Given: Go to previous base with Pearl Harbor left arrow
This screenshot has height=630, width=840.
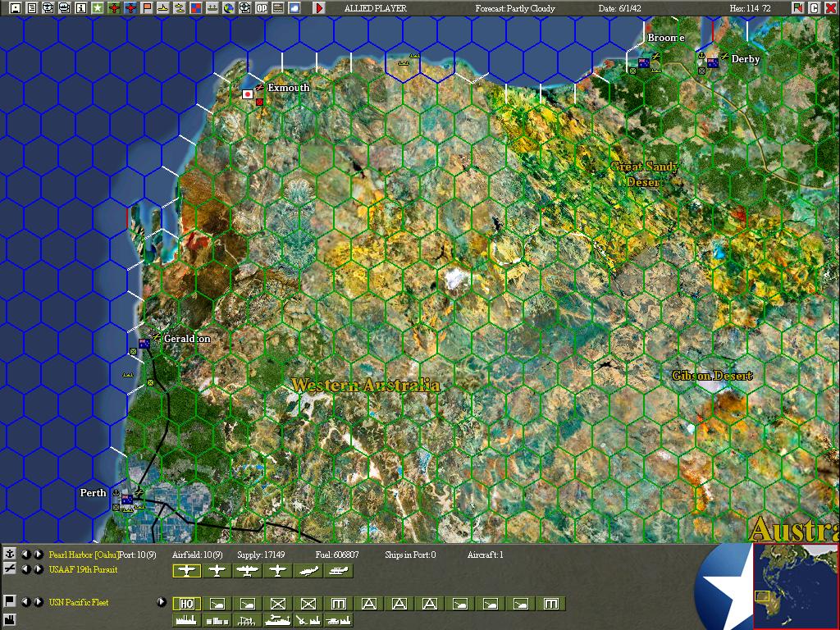Looking at the screenshot, I should tap(25, 555).
